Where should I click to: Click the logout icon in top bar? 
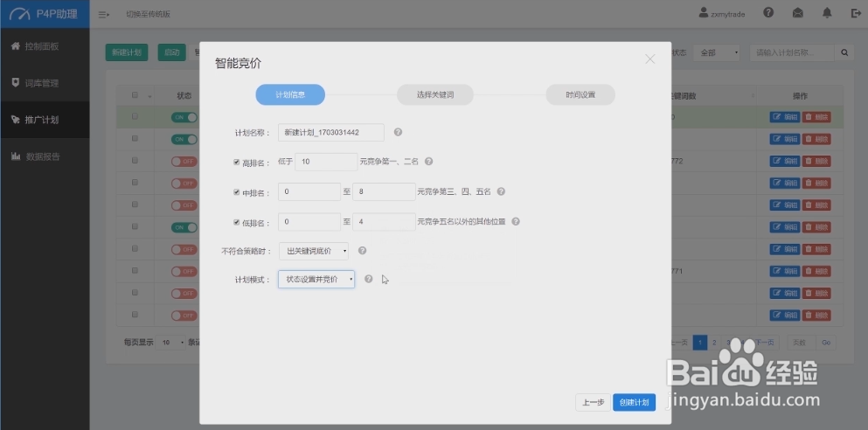[x=856, y=13]
